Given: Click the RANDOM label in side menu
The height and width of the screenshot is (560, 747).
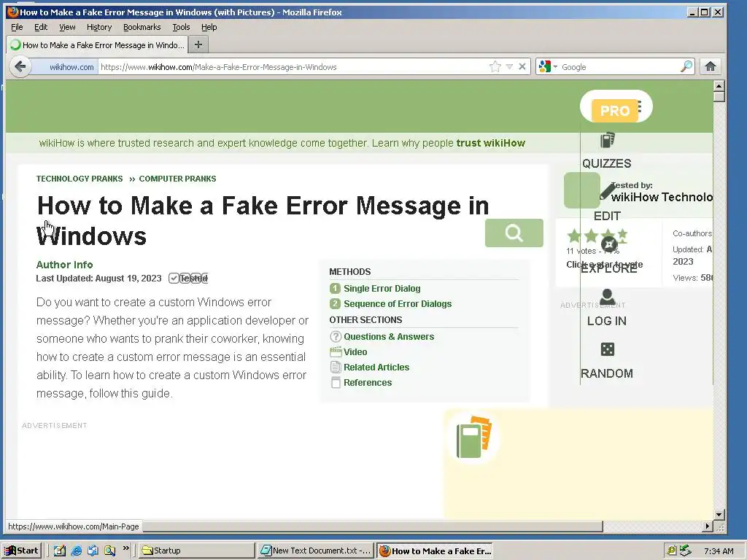Looking at the screenshot, I should [606, 373].
